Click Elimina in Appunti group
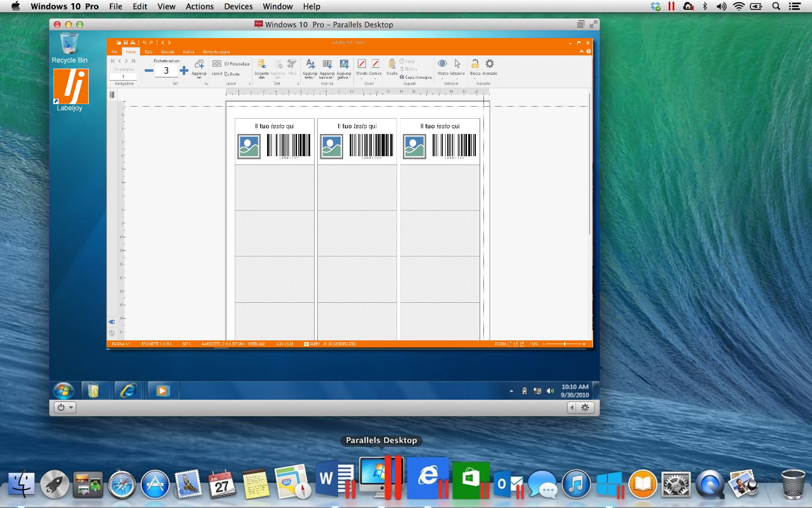 pyautogui.click(x=408, y=69)
